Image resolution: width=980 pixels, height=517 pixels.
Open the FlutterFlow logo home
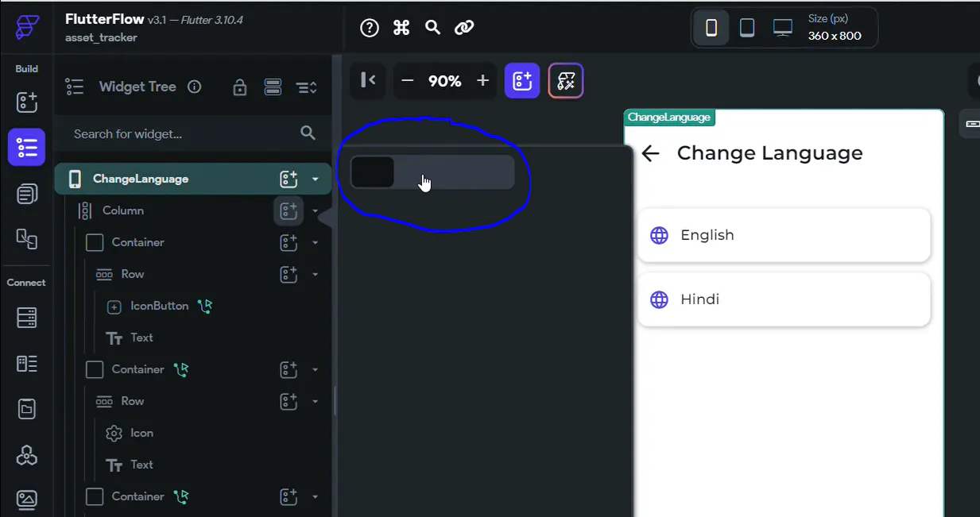[x=27, y=27]
